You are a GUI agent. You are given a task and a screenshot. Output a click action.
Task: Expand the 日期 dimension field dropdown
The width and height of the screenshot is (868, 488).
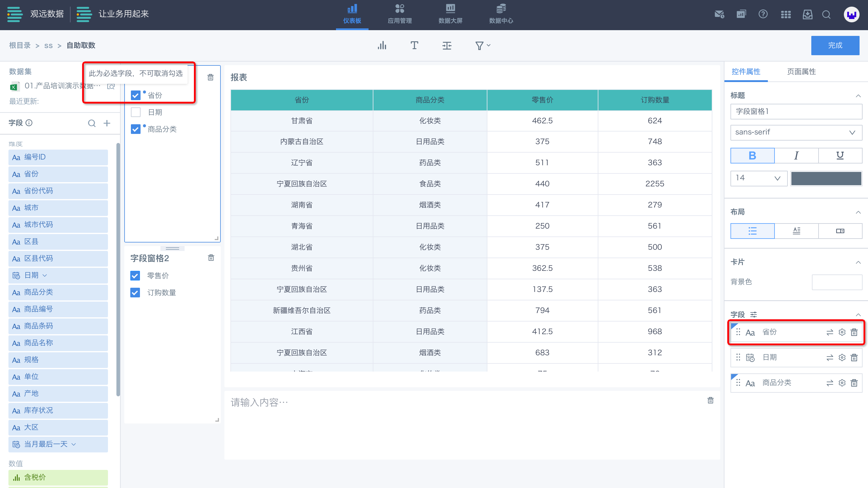point(45,276)
